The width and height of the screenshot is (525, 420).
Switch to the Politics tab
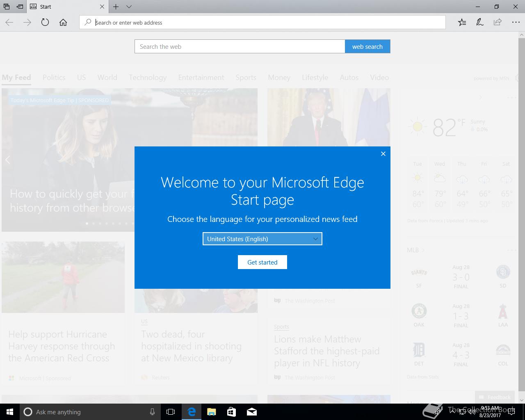coord(54,78)
